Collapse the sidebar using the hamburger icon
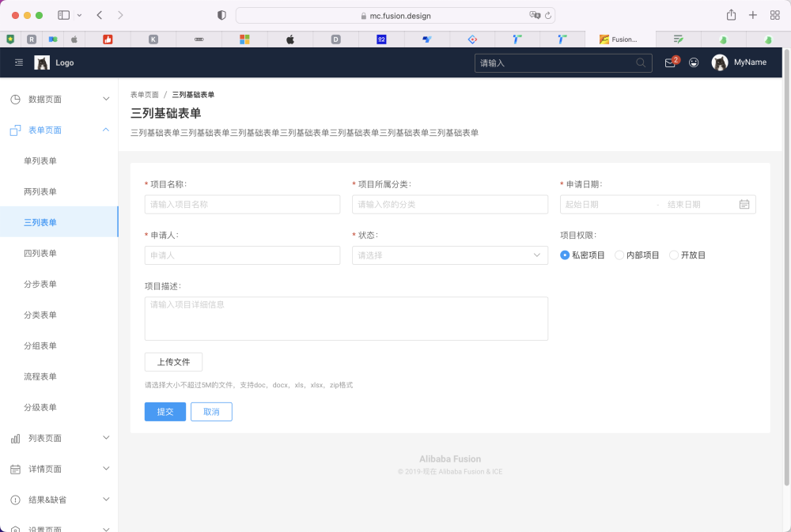791x532 pixels. tap(18, 62)
